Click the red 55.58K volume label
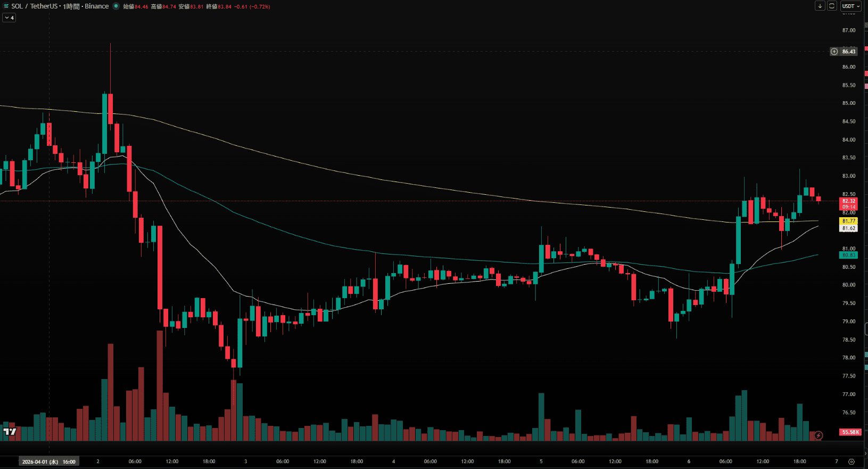The image size is (868, 469). 850,432
